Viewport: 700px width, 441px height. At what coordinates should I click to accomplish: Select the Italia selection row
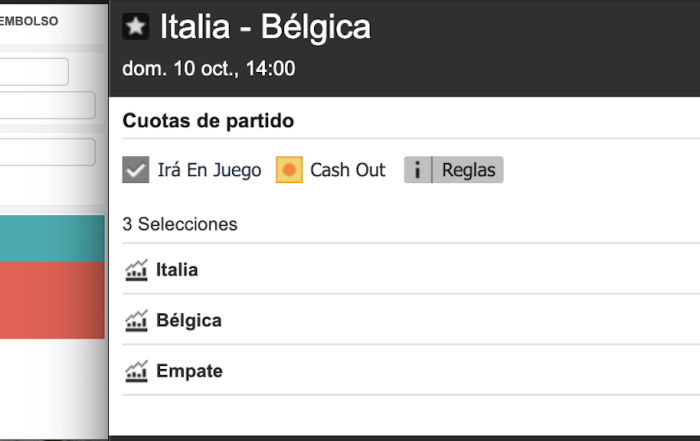click(x=411, y=270)
